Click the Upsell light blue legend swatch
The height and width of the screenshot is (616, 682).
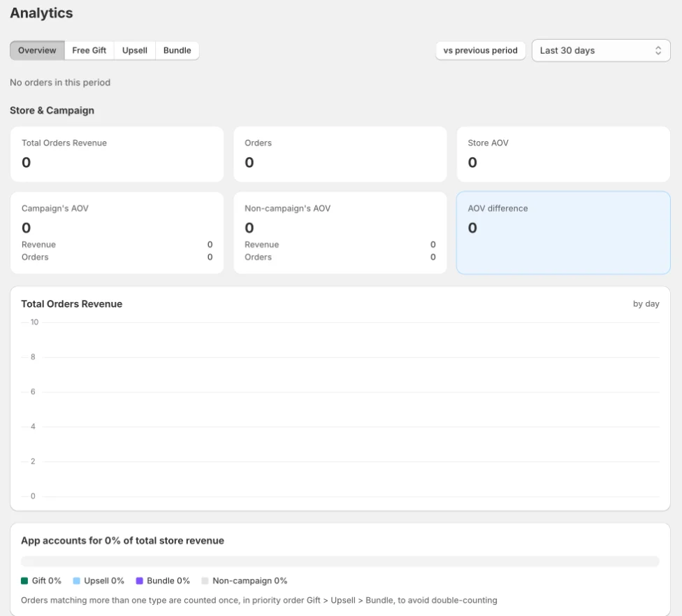pos(77,581)
